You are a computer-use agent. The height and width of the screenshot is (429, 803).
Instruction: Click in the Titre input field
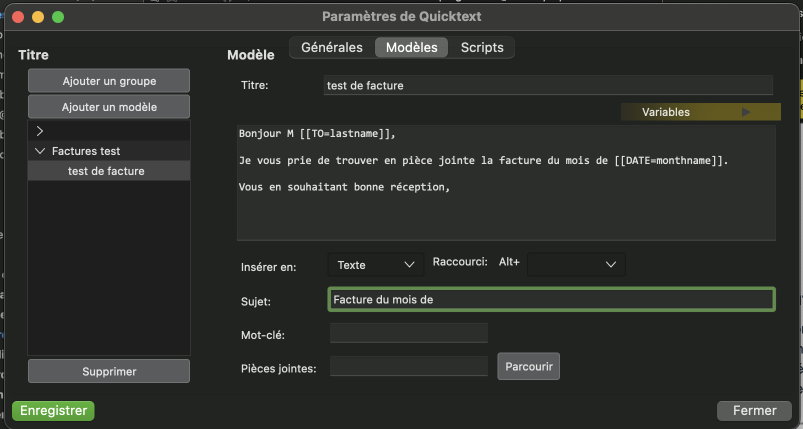click(x=548, y=86)
